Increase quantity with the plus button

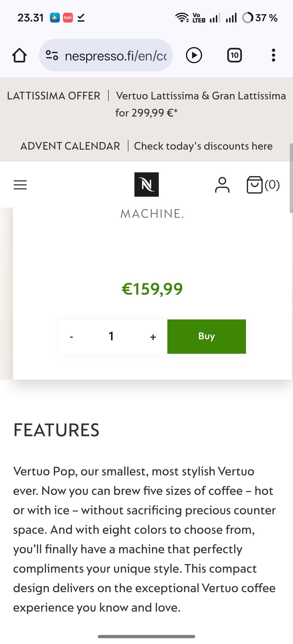click(x=153, y=337)
